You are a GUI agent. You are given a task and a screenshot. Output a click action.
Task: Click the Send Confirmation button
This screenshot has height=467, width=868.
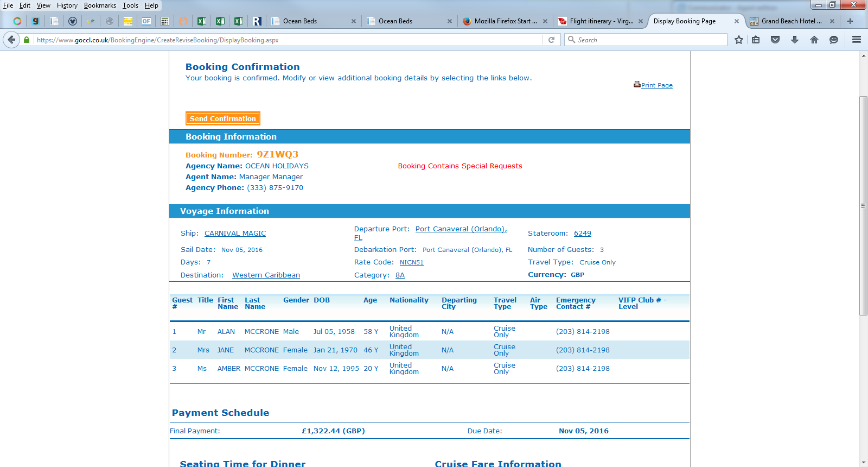(x=222, y=118)
